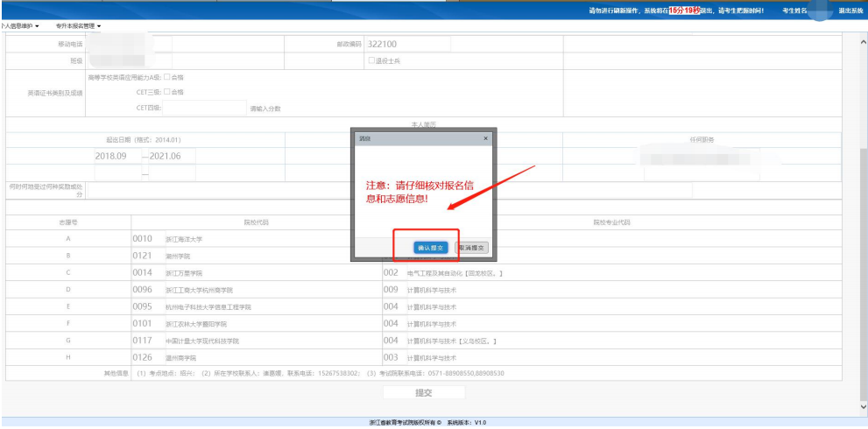Click the 提交 button below the form
Viewport: 868px width, 429px height.
tap(423, 393)
